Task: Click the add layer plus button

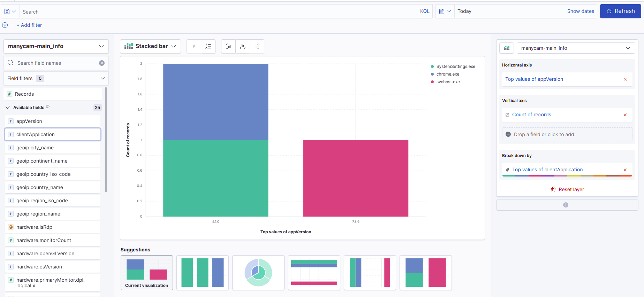Action: [x=566, y=205]
